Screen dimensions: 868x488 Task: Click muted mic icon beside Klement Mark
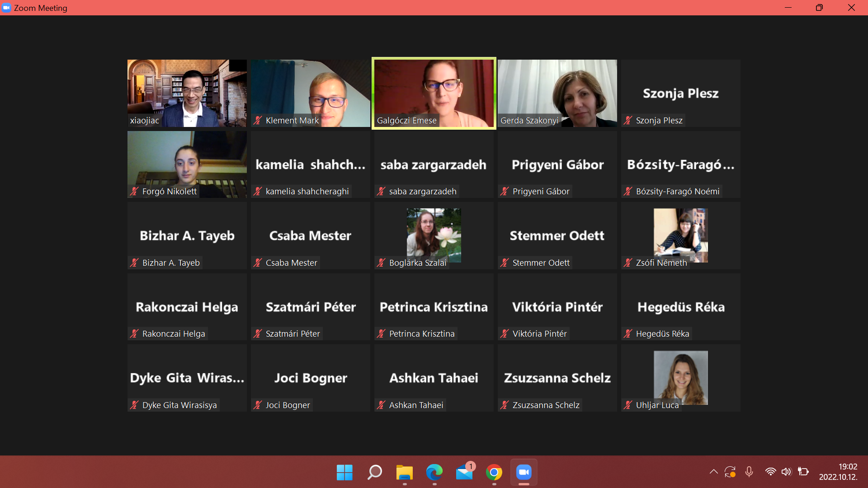click(258, 120)
